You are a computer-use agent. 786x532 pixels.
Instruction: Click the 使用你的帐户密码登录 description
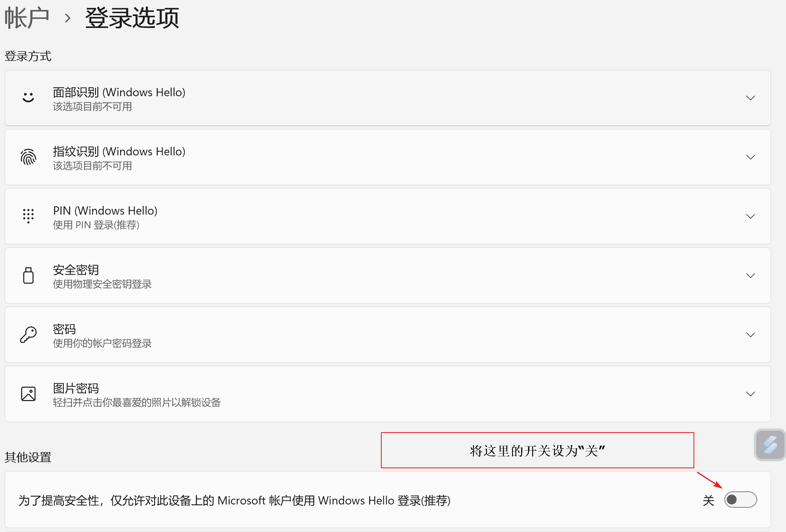coord(102,343)
